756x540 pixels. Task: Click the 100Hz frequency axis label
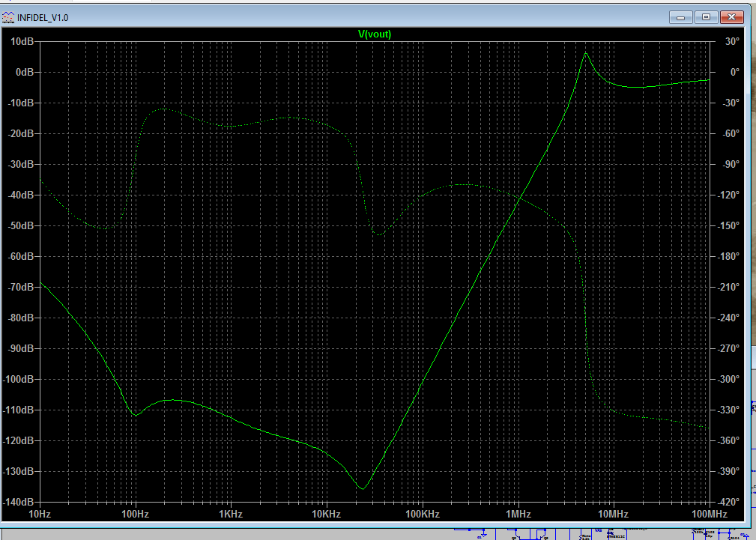(136, 514)
